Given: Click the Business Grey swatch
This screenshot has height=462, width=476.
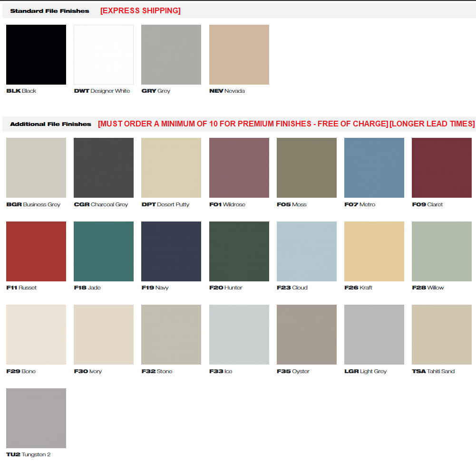Looking at the screenshot, I should point(36,168).
